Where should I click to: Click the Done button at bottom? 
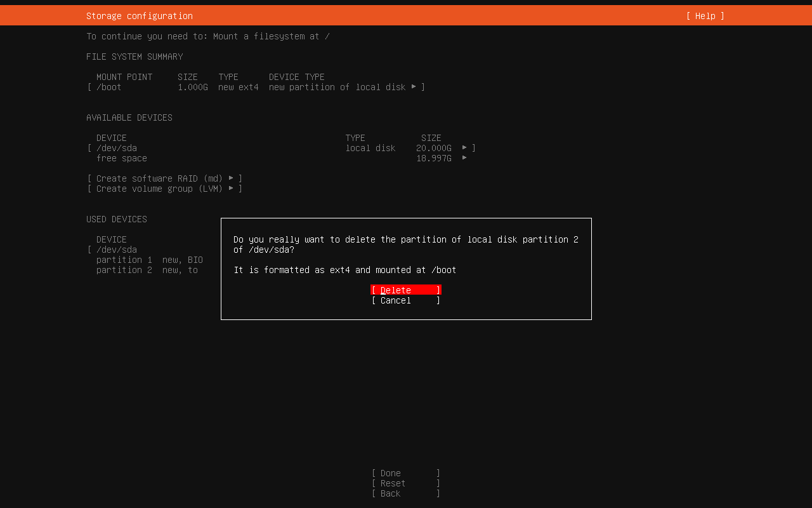click(x=405, y=473)
